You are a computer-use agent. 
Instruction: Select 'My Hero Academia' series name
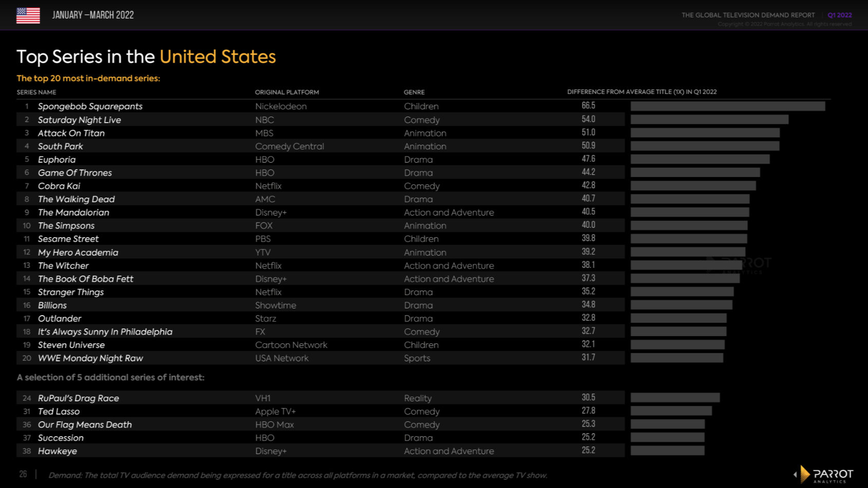[78, 252]
